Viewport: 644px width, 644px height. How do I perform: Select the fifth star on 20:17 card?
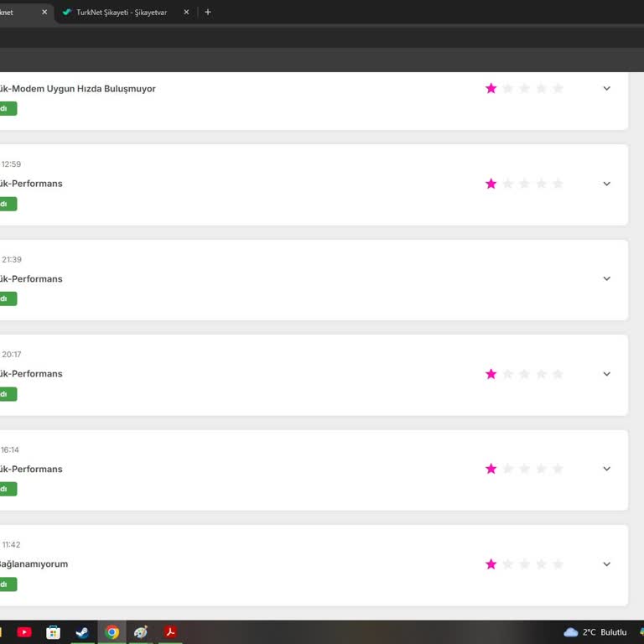558,374
